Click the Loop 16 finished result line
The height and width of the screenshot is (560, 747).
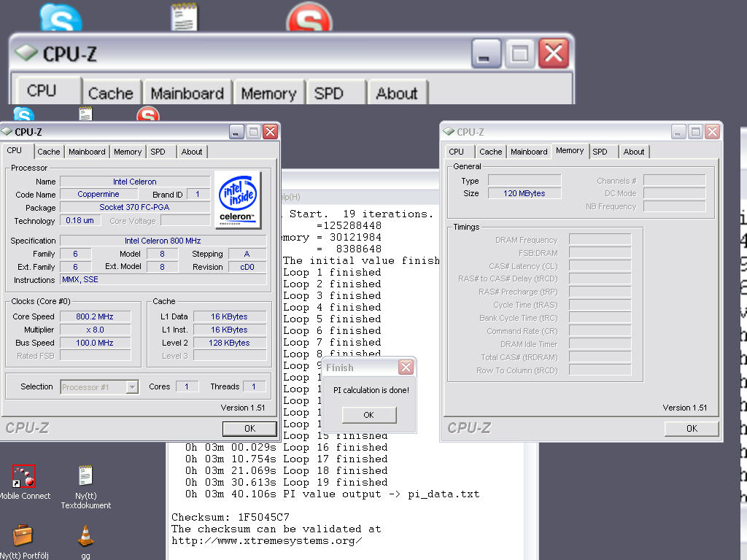tap(286, 448)
